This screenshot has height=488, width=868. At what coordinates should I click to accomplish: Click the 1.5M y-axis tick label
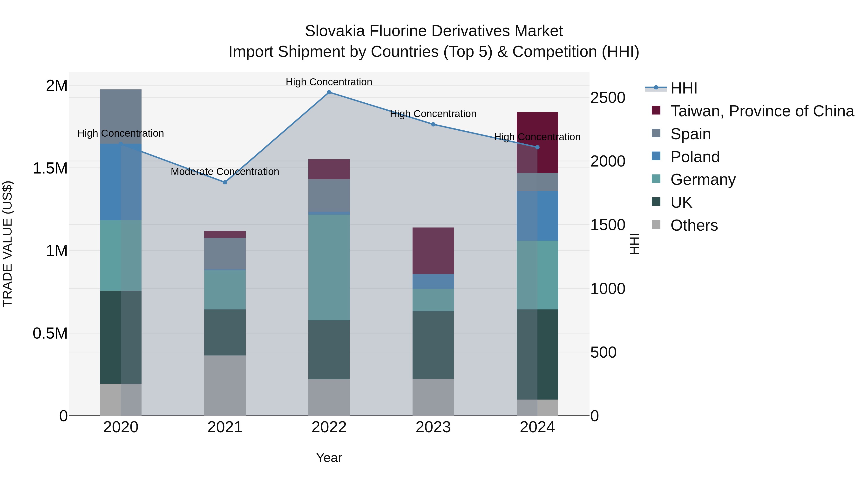coord(50,168)
